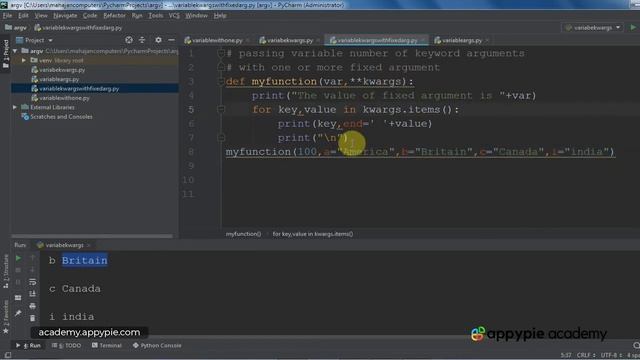This screenshot has height=360, width=640.
Task: Rerun the script with the green Run panel arrow
Action: [x=18, y=258]
